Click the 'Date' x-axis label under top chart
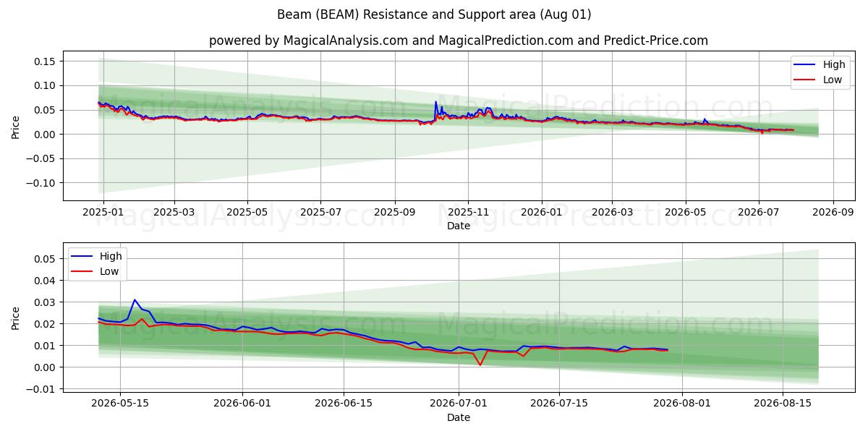 [x=459, y=226]
